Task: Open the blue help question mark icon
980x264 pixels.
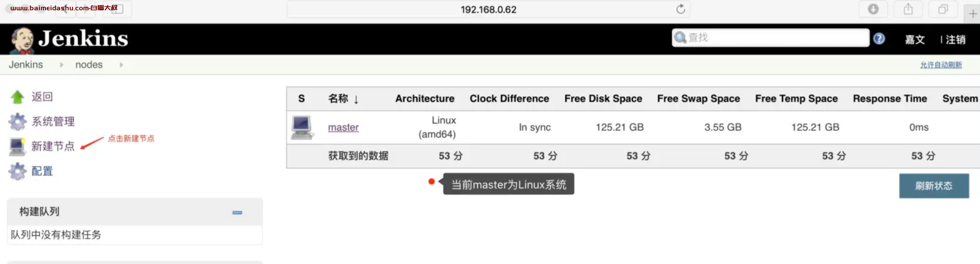Action: (x=879, y=38)
